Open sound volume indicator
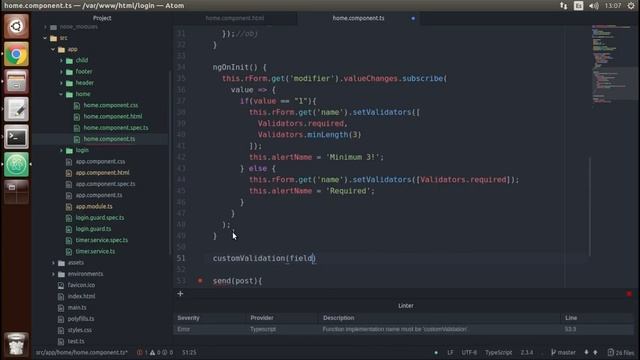This screenshot has width=640, height=360. point(593,6)
